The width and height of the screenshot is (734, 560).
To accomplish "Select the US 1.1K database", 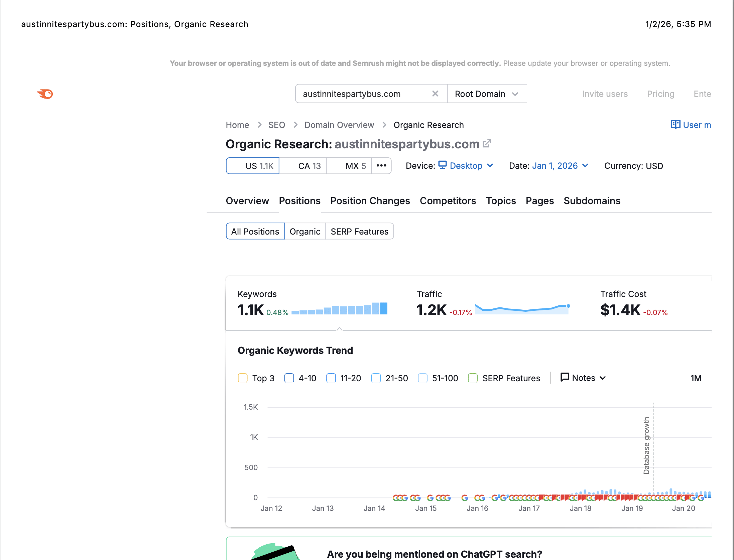I will point(253,166).
